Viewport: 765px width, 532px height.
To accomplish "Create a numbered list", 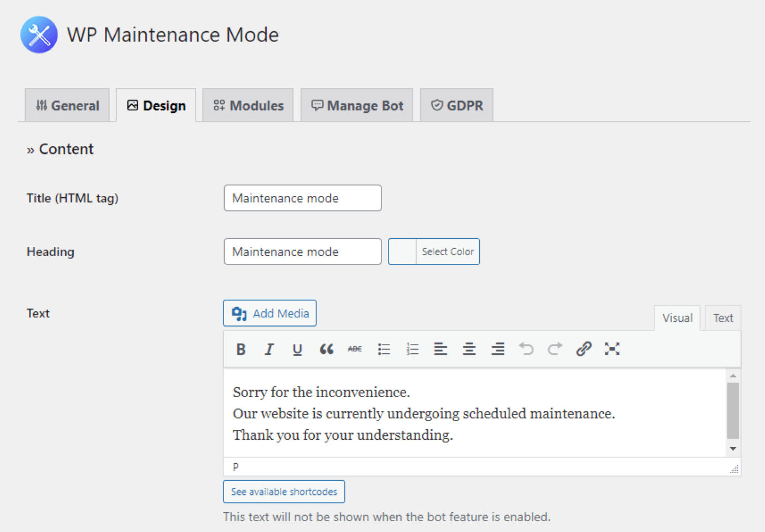I will [413, 349].
